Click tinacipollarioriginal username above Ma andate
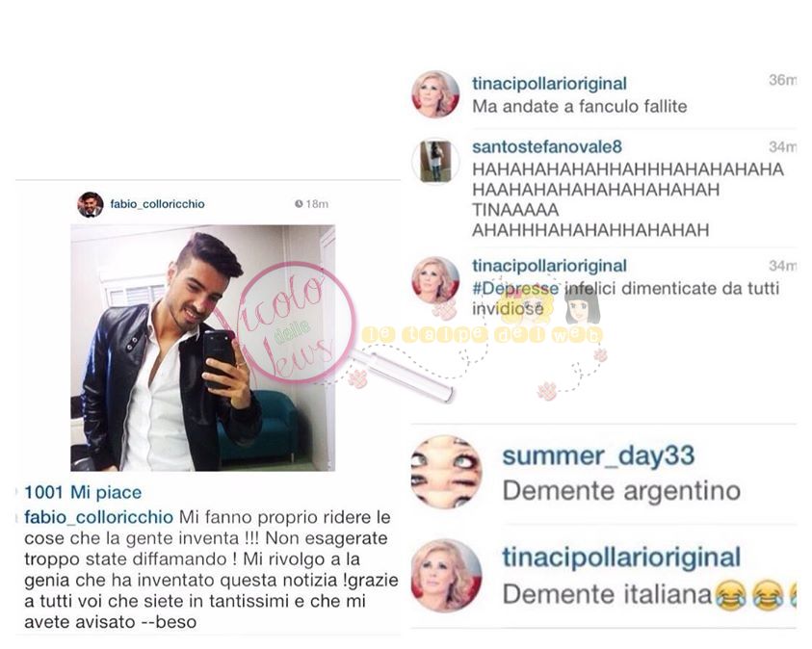Image resolution: width=812 pixels, height=649 pixels. 549,84
